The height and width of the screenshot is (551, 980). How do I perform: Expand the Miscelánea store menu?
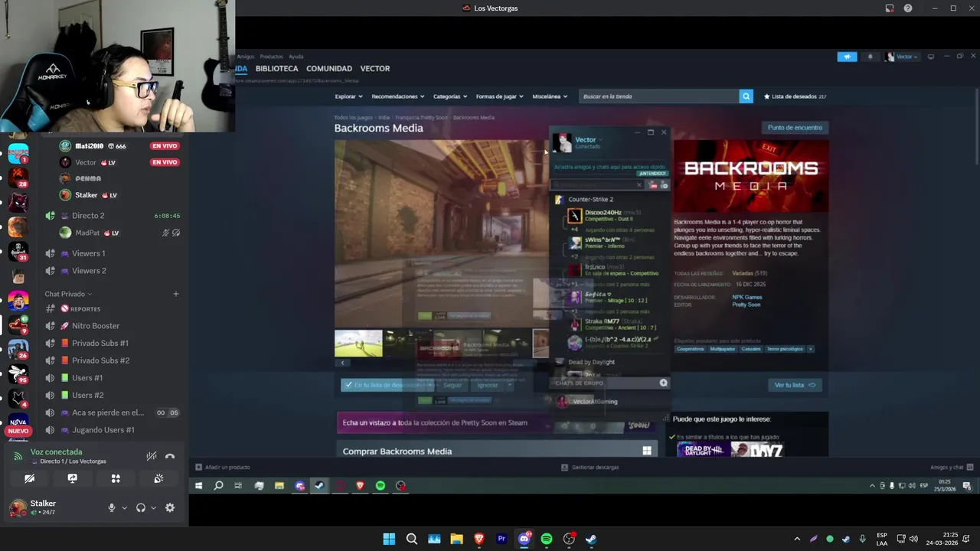(550, 96)
